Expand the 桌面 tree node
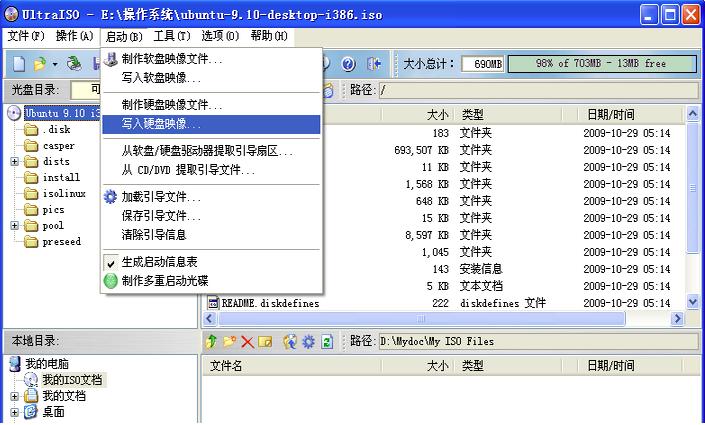Screen dimensions: 705x425 [x=14, y=412]
